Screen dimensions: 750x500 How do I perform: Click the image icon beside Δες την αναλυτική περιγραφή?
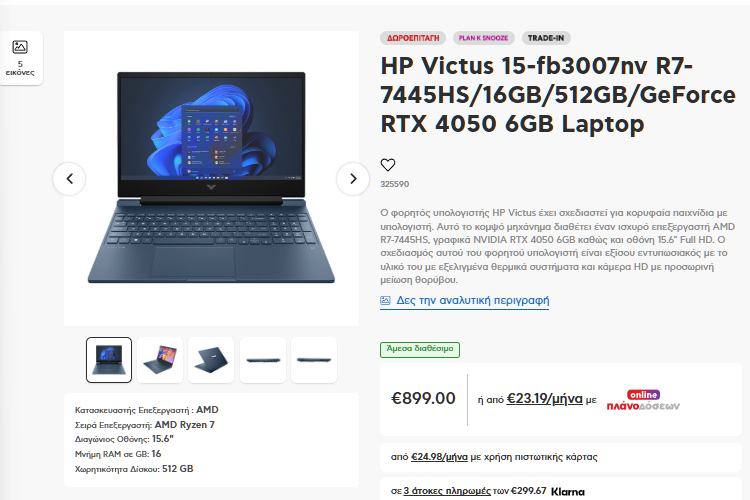pyautogui.click(x=385, y=300)
